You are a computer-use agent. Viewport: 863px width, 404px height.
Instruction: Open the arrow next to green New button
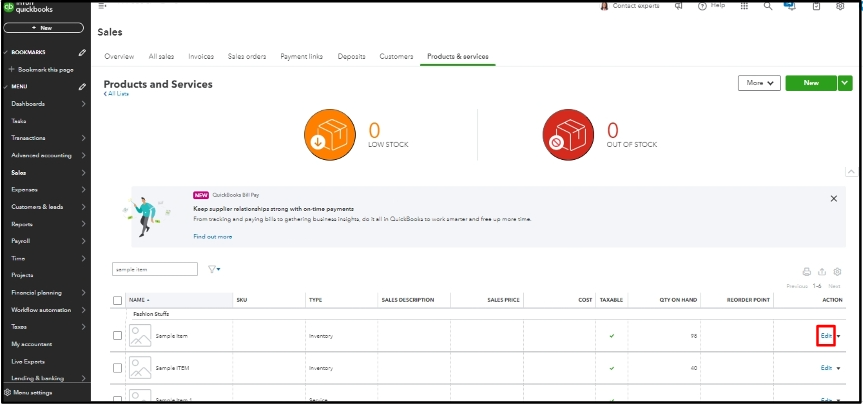tap(845, 83)
